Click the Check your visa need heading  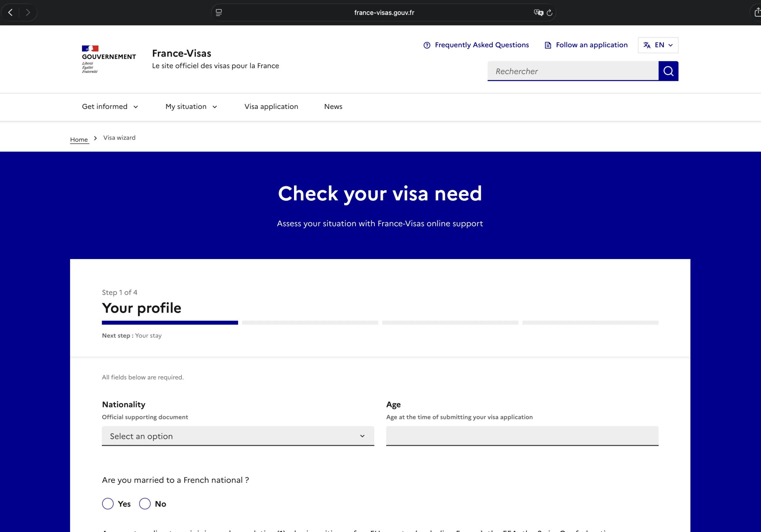tap(380, 193)
